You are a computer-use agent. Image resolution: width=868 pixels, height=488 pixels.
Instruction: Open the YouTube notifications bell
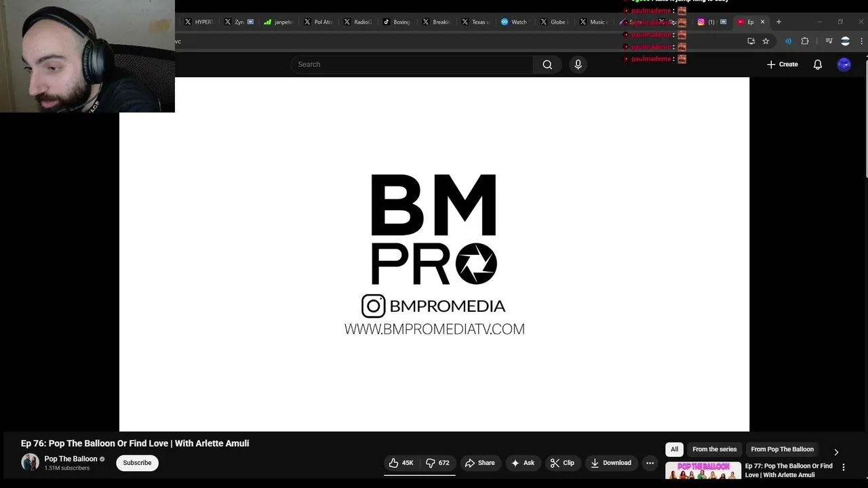tap(818, 64)
